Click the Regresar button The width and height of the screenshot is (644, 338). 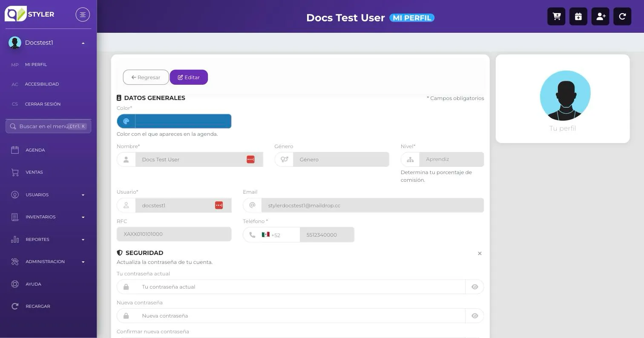[146, 77]
